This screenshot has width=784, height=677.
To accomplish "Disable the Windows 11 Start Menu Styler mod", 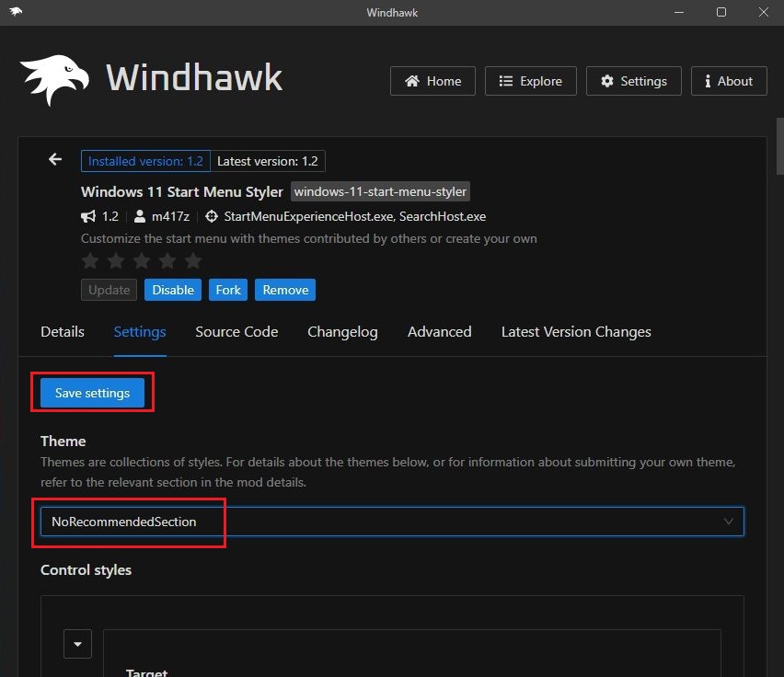I will pyautogui.click(x=173, y=289).
